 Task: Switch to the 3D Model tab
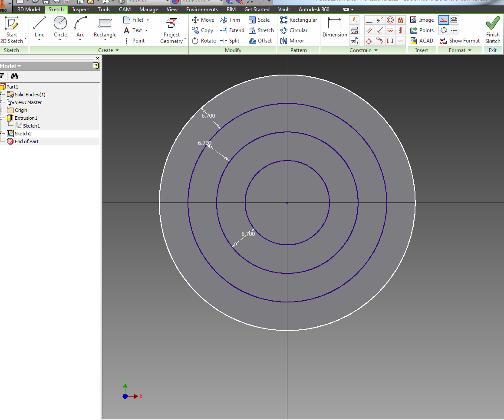tap(29, 9)
